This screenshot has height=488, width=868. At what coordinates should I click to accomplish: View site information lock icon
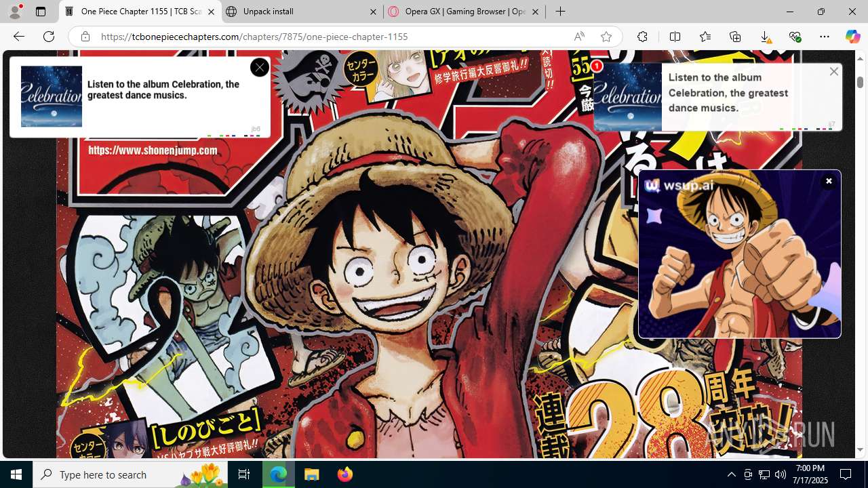(85, 37)
